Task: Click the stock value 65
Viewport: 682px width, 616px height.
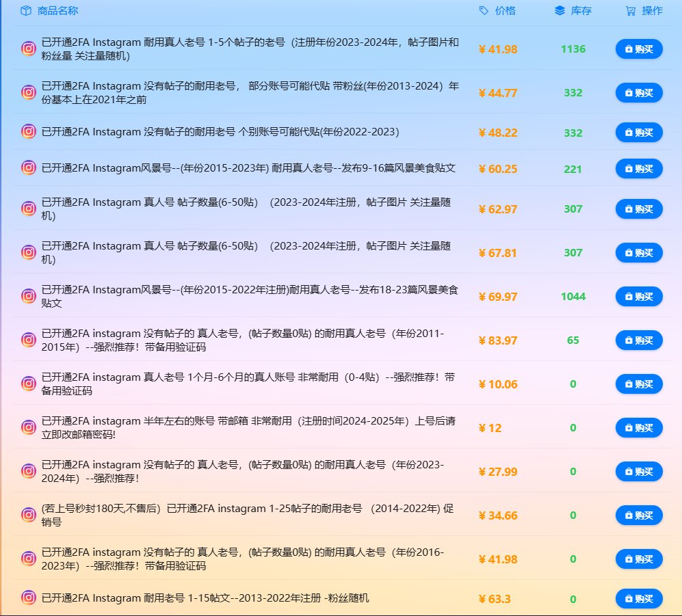Action: 573,340
